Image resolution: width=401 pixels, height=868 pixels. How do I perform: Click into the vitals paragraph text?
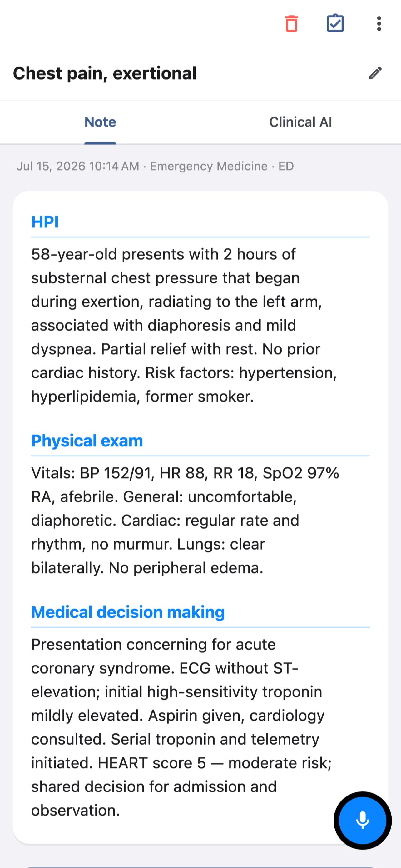[x=185, y=520]
